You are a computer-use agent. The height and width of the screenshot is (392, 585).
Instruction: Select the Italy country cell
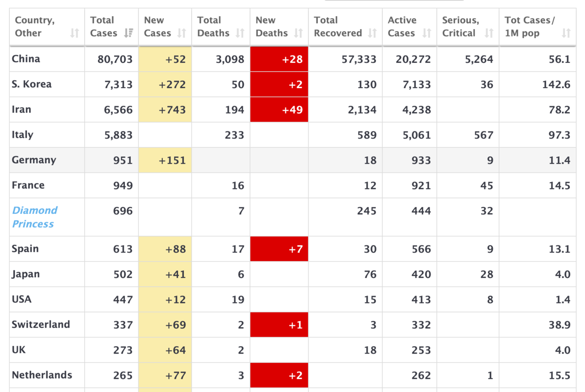(x=47, y=135)
